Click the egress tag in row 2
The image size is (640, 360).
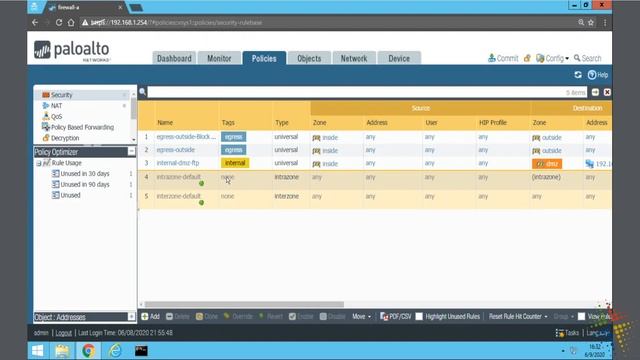pos(233,150)
